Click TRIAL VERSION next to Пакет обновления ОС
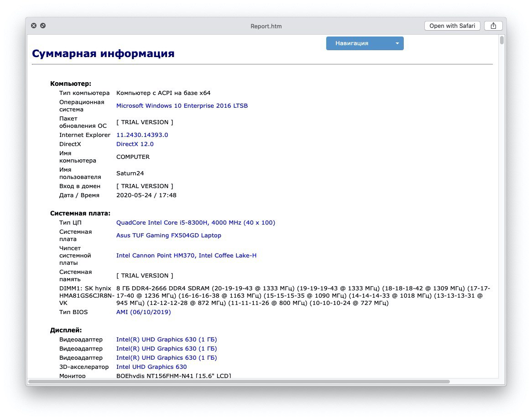The image size is (532, 420). tap(145, 122)
